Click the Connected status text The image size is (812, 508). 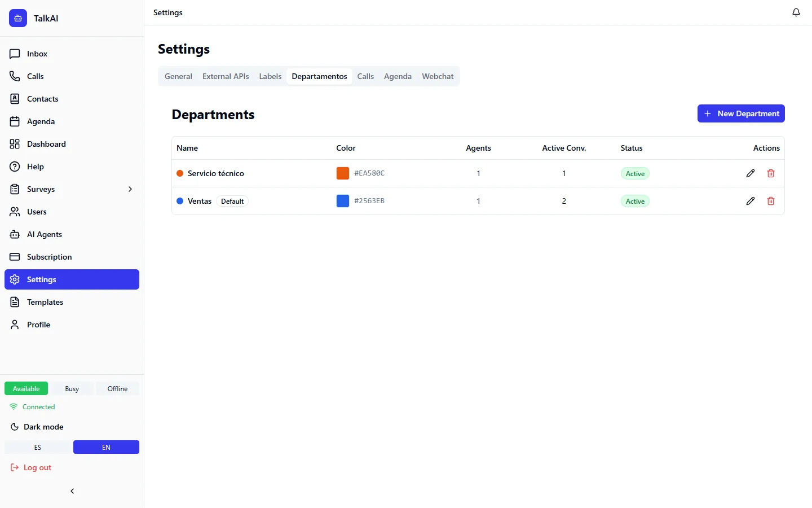pyautogui.click(x=39, y=406)
